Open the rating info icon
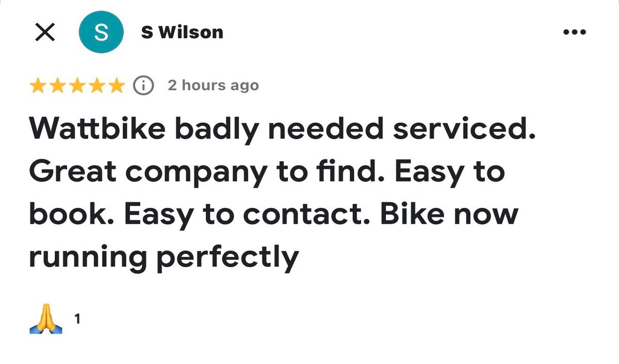The image size is (619, 364). point(143,86)
